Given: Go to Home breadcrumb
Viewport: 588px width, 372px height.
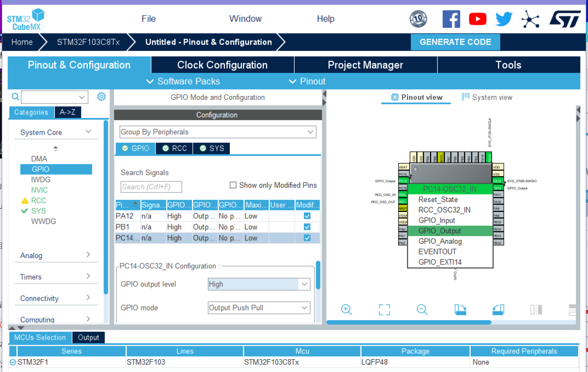Looking at the screenshot, I should coord(22,42).
